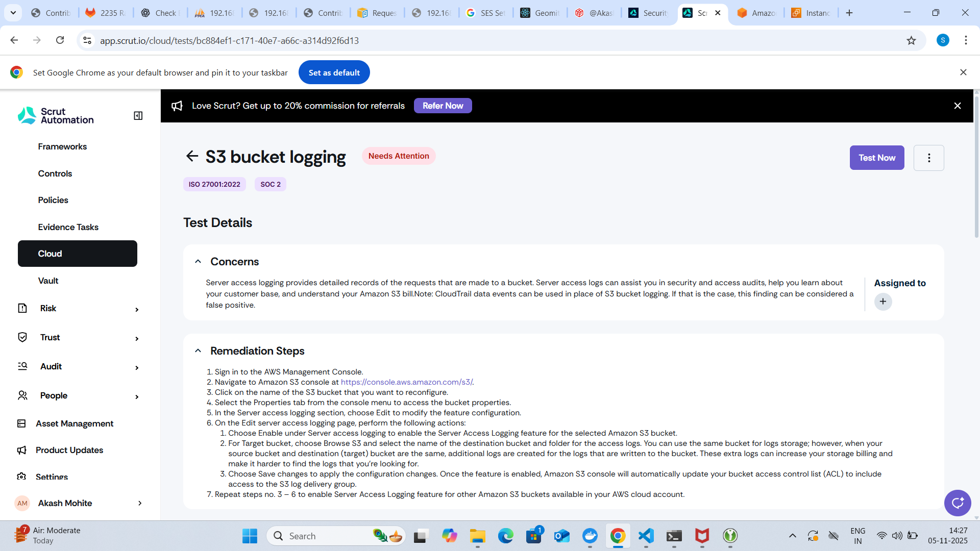Click the Refer Now button

[443, 106]
